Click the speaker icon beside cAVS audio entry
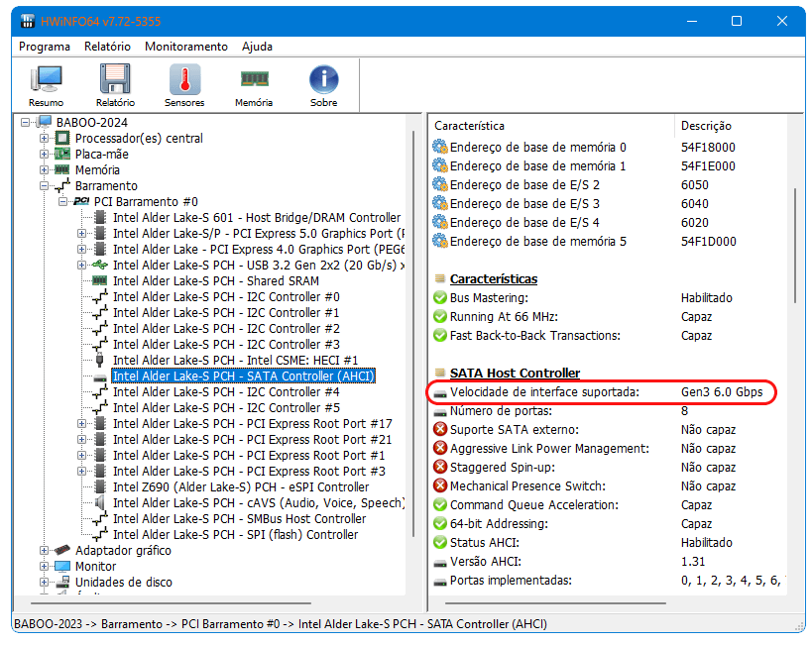 click(100, 502)
